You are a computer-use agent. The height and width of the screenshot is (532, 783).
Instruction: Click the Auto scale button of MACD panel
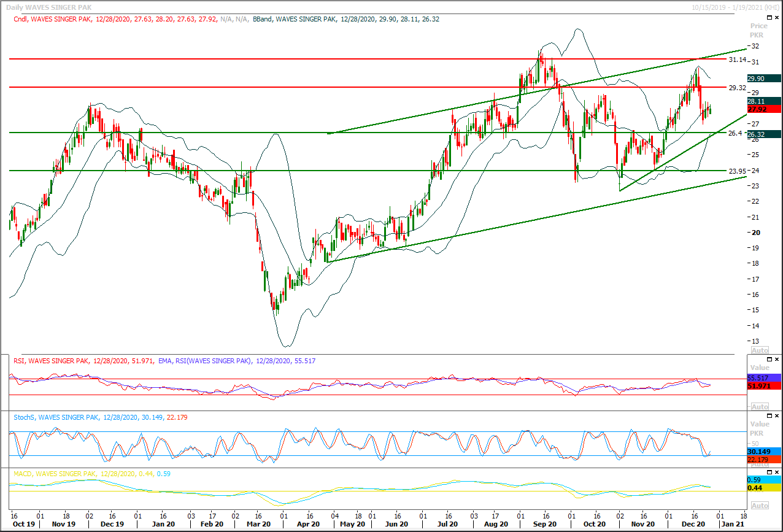[760, 506]
